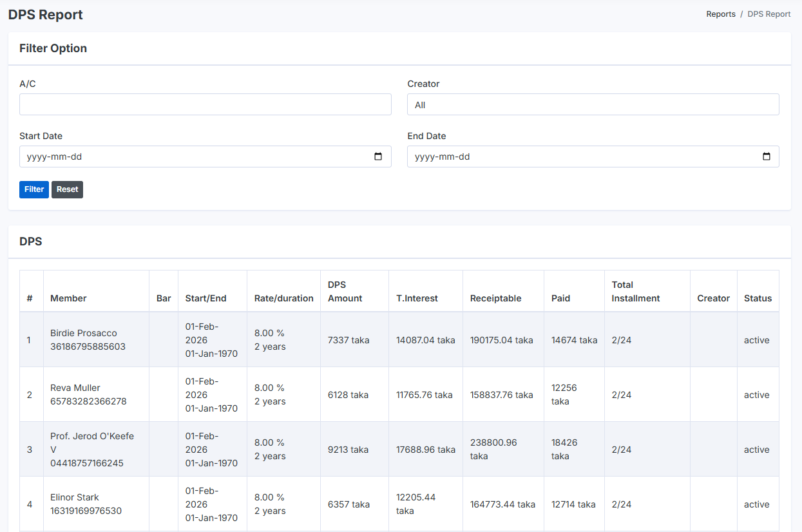Click paid amount 12256 taka
The height and width of the screenshot is (532, 802).
point(564,395)
